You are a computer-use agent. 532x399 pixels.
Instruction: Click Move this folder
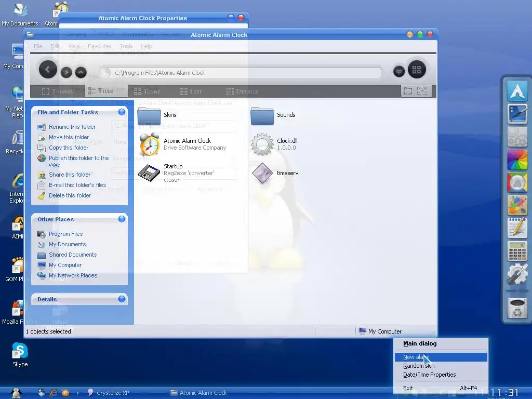tap(69, 137)
